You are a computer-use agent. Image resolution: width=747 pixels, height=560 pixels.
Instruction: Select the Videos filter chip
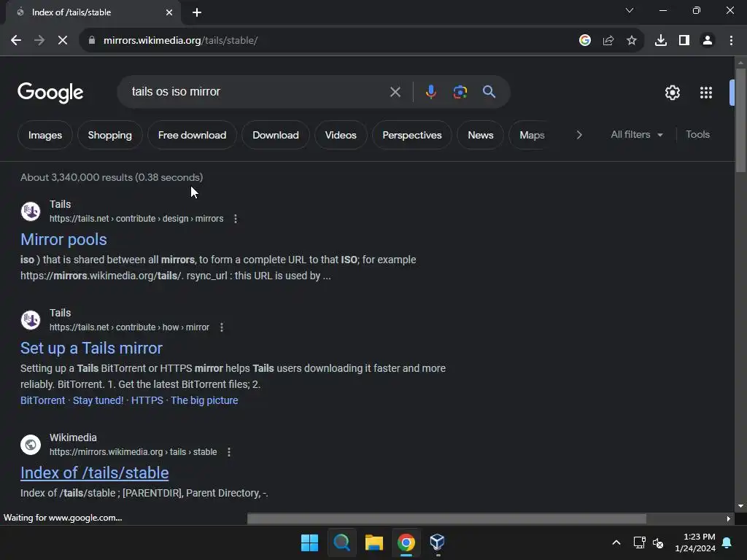pyautogui.click(x=341, y=135)
